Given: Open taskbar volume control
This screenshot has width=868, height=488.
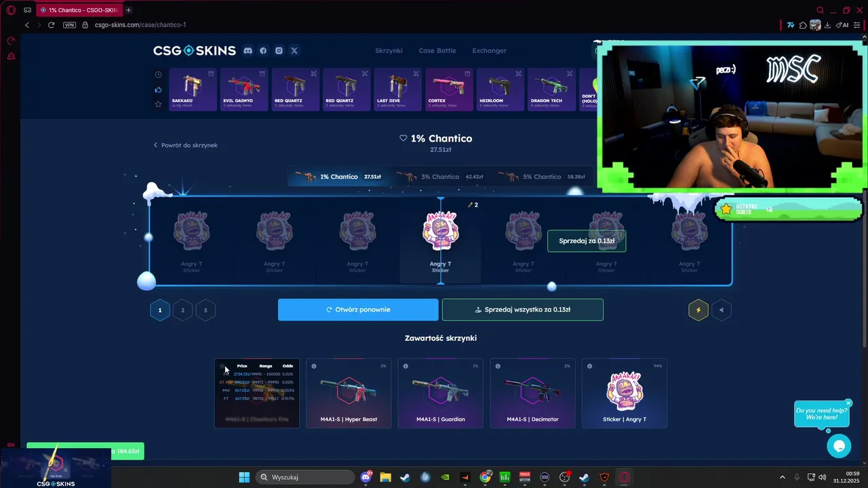Looking at the screenshot, I should click(x=822, y=477).
